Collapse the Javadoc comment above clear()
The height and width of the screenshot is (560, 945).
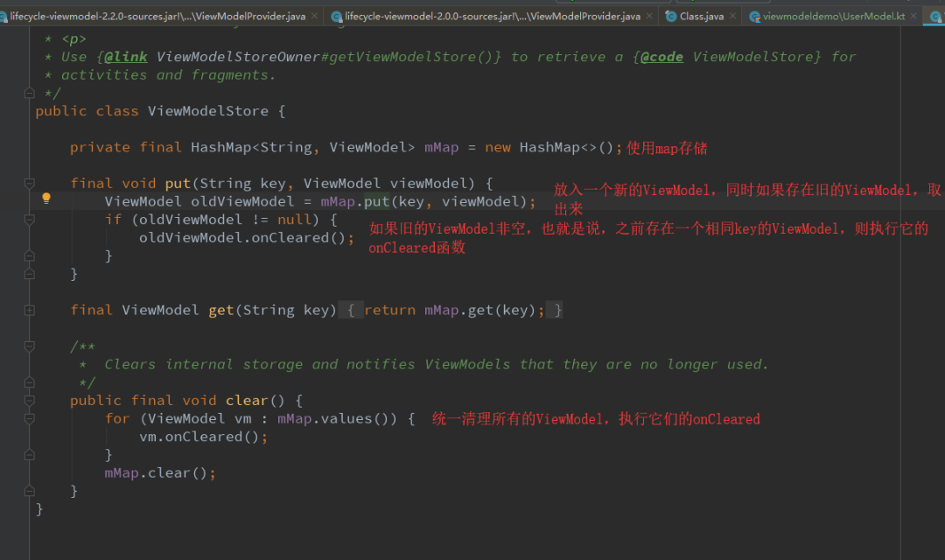29,346
